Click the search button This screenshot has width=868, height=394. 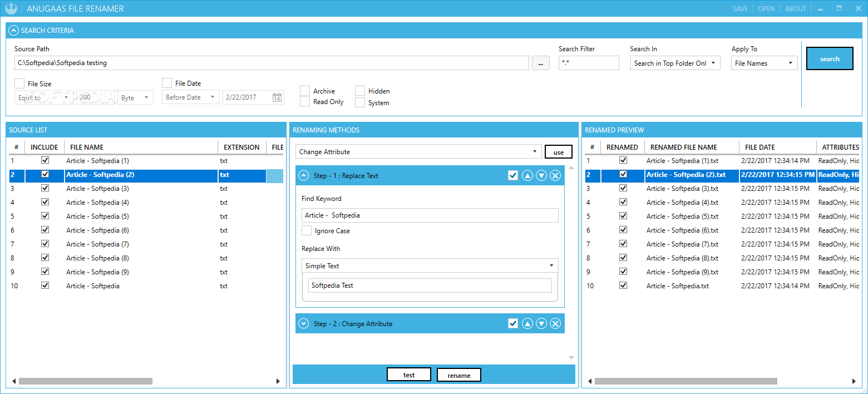(830, 58)
